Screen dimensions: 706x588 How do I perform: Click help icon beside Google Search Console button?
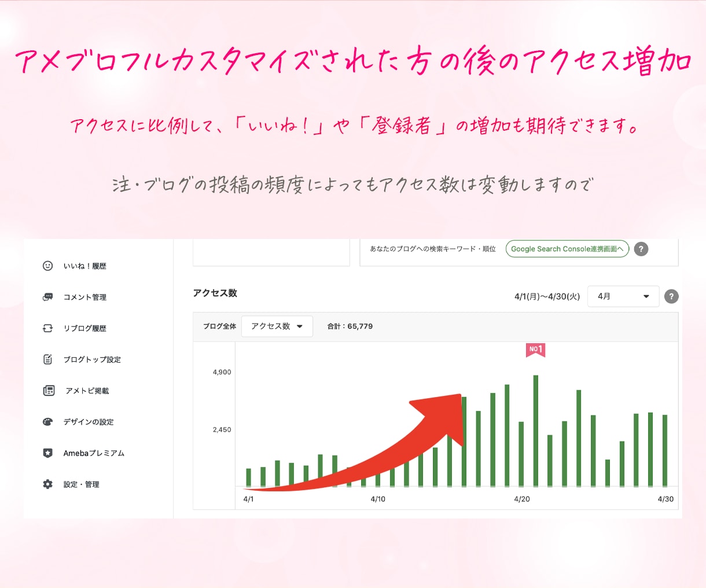pyautogui.click(x=641, y=249)
